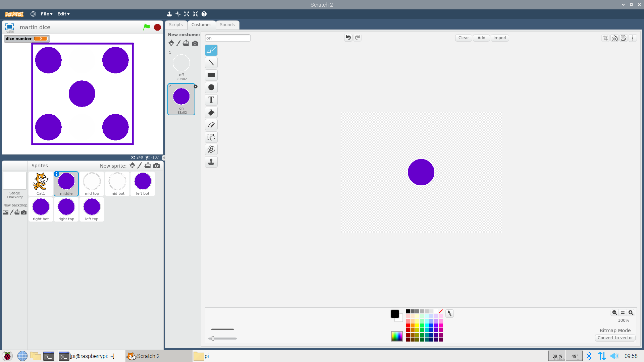This screenshot has height=362, width=644.
Task: Select the Paint bucket fill tool
Action: click(x=211, y=112)
